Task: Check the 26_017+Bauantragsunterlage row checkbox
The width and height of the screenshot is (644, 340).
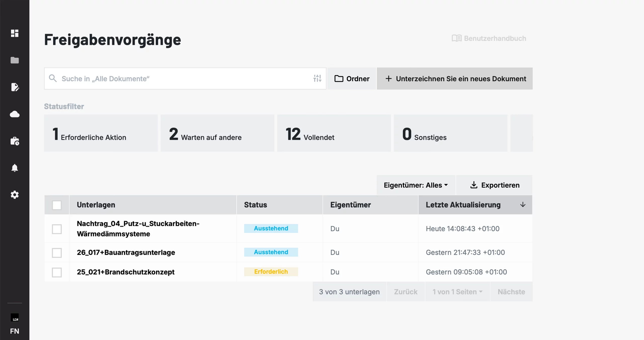Action: tap(57, 253)
